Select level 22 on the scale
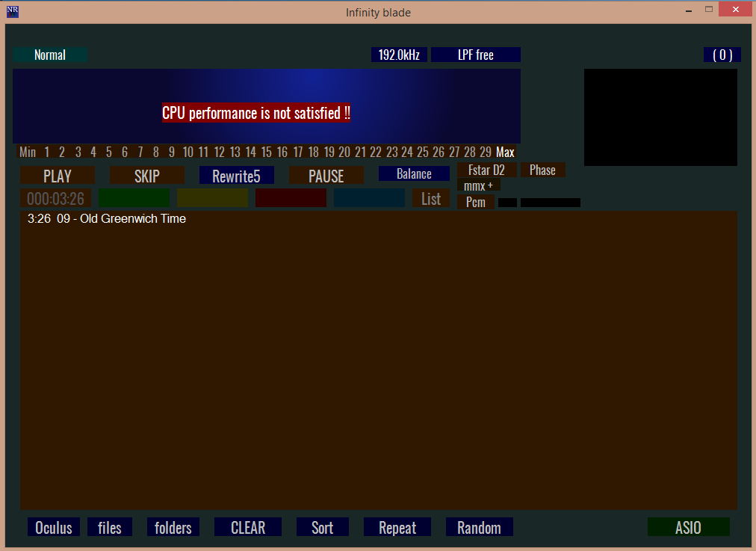Screen dimensions: 756x551 coord(376,152)
